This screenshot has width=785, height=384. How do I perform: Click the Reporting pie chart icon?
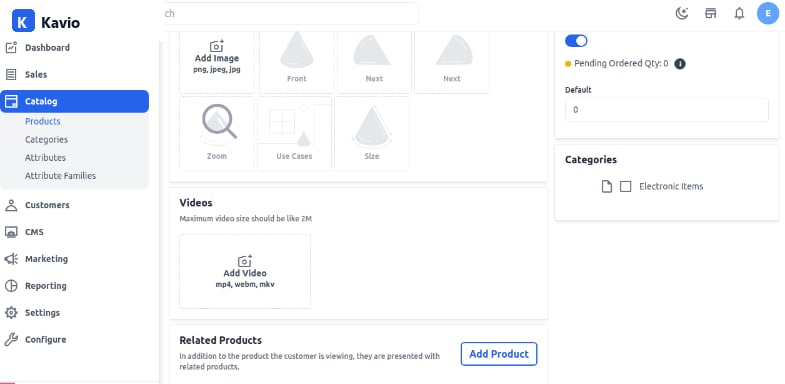[11, 286]
